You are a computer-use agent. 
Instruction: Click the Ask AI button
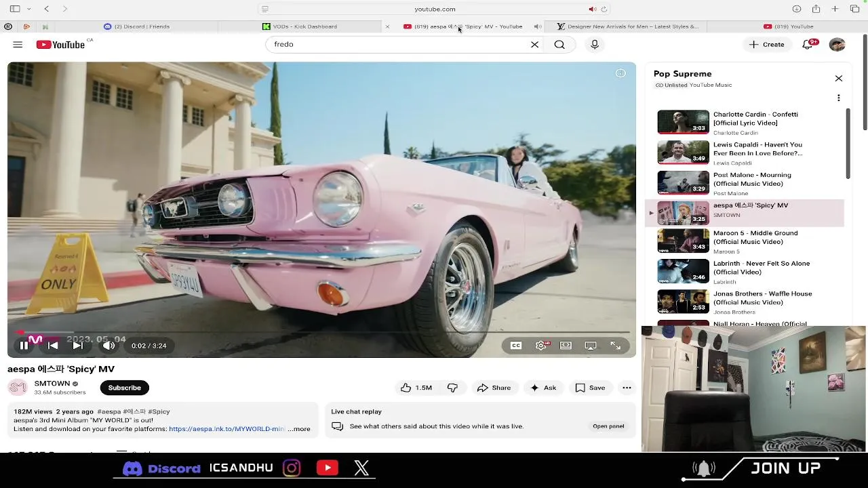click(x=543, y=388)
